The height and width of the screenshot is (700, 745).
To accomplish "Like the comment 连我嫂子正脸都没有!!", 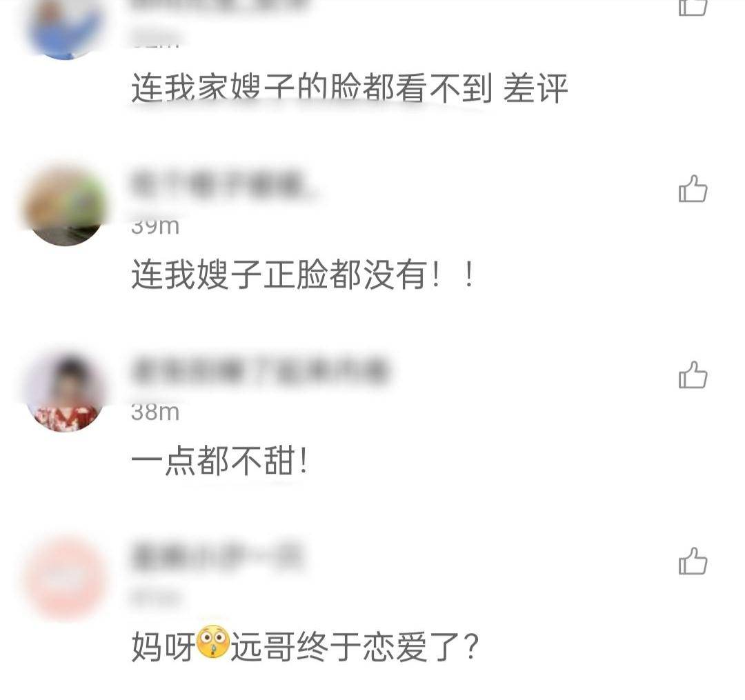I will (693, 189).
